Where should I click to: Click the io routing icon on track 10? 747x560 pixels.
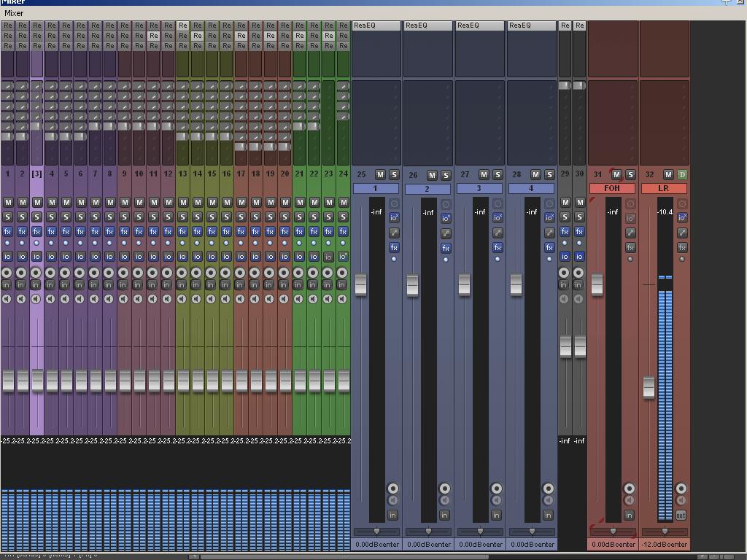pyautogui.click(x=138, y=257)
